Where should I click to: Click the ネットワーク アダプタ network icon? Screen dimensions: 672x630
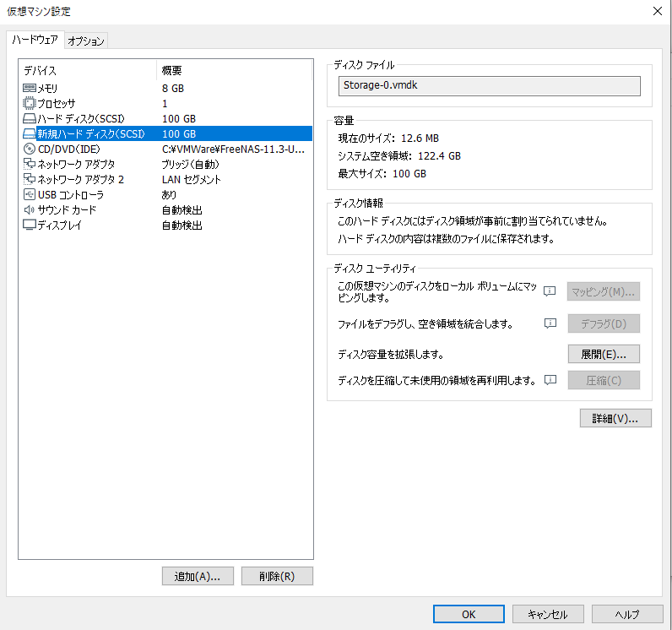pos(30,164)
